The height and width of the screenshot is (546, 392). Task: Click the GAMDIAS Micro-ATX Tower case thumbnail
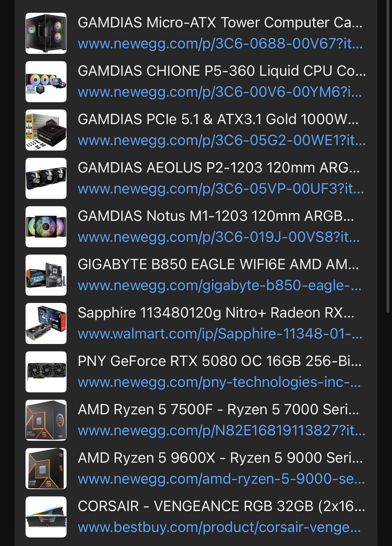point(46,33)
